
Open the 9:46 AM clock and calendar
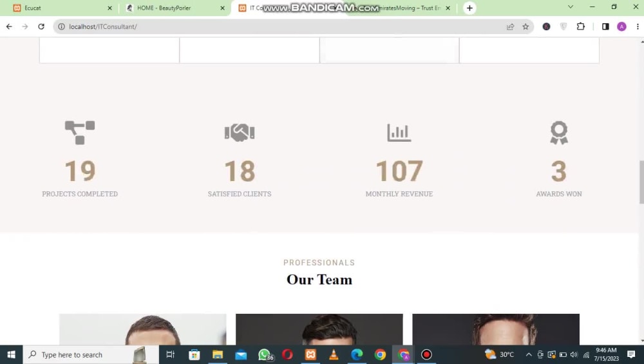(606, 354)
